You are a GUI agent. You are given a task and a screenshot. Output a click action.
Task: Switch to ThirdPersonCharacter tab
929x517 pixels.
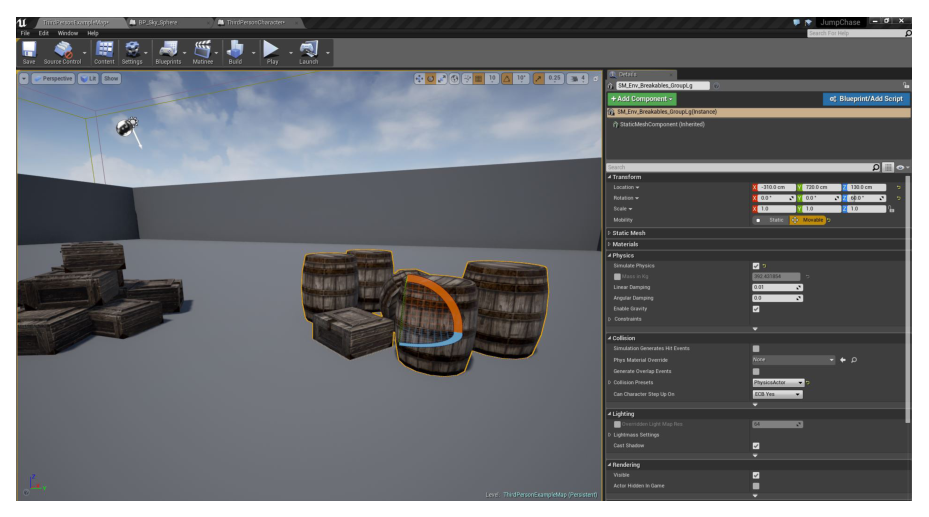tap(256, 23)
